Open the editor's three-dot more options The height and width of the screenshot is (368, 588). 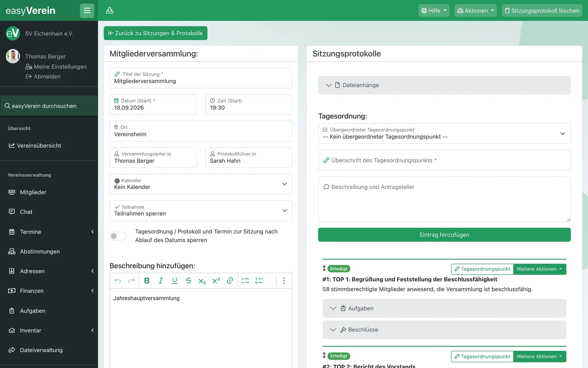[x=284, y=281]
